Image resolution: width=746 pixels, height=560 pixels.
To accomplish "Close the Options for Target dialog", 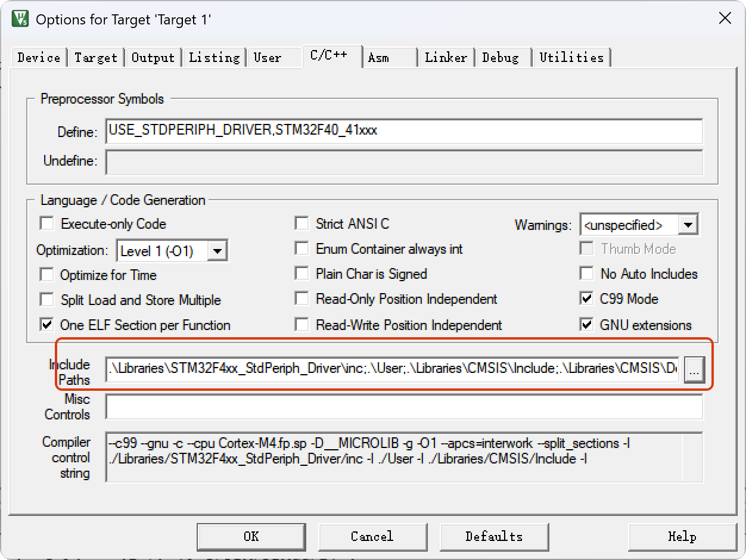I will pos(725,18).
